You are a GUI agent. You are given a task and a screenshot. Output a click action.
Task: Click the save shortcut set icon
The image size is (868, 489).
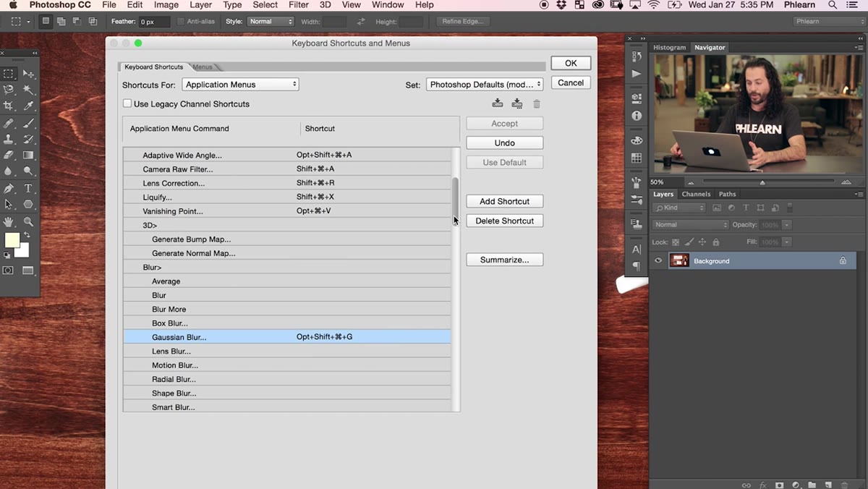(x=497, y=103)
